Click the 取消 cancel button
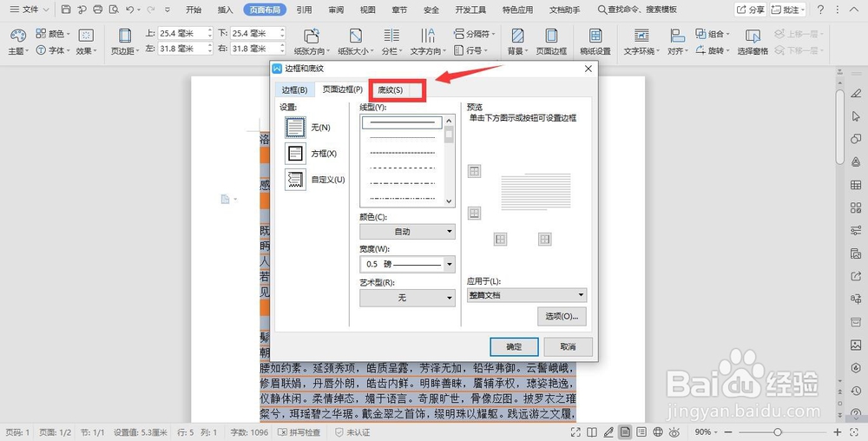The width and height of the screenshot is (868, 441). tap(568, 347)
